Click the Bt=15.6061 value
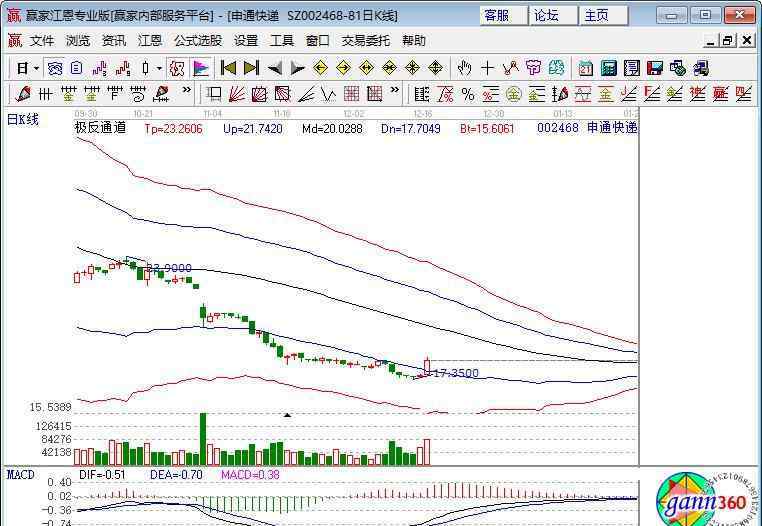This screenshot has width=762, height=526. click(487, 129)
